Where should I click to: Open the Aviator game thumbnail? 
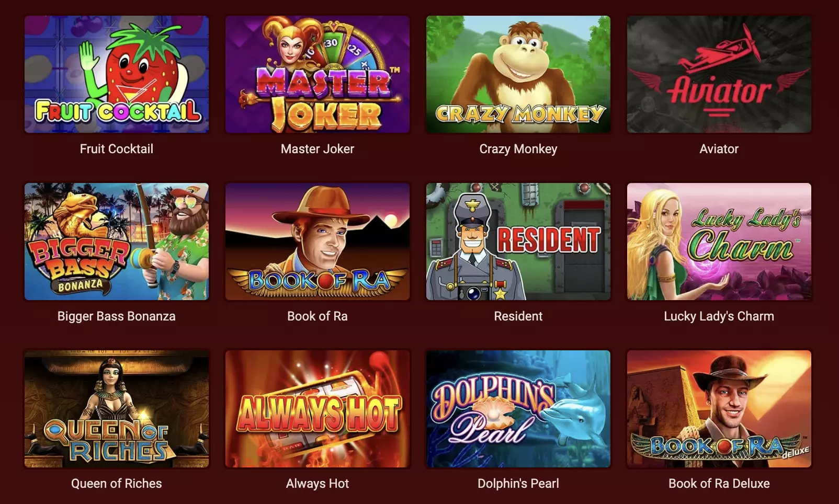(719, 74)
